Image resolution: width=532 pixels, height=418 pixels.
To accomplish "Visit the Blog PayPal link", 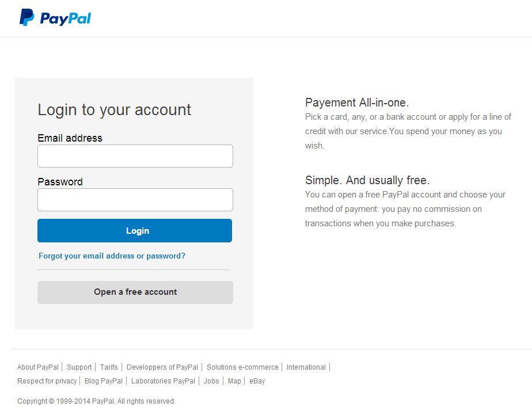I will [x=104, y=381].
